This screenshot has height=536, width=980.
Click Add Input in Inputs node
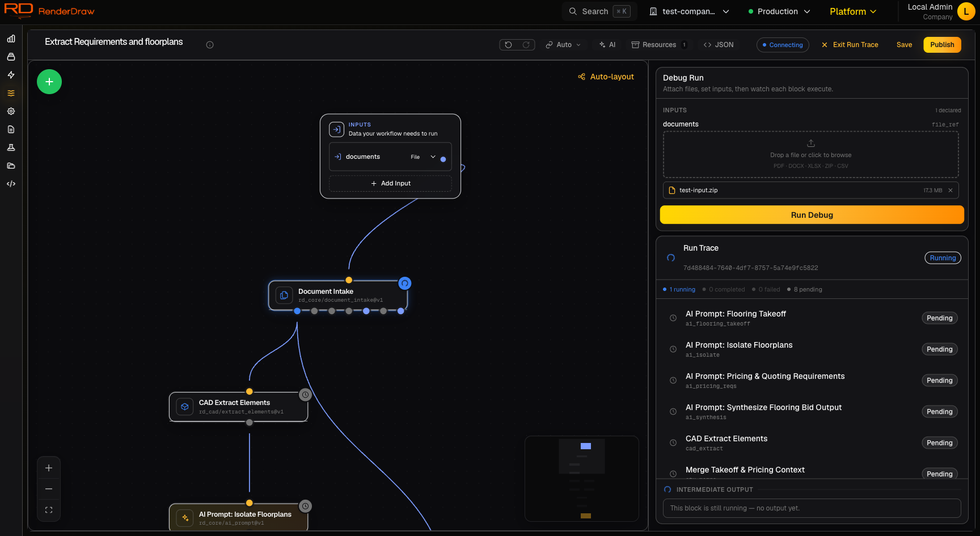point(391,183)
